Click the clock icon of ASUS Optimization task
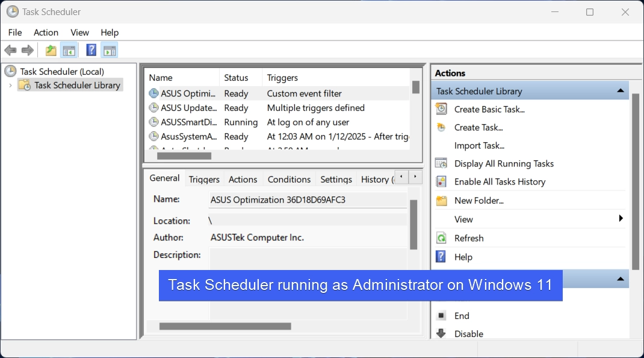The width and height of the screenshot is (644, 358). tap(153, 93)
